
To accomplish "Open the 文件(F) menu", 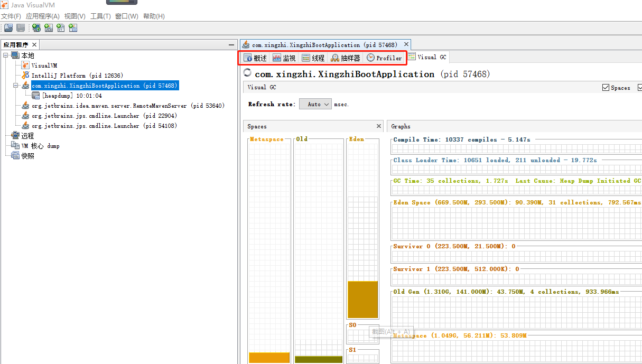I will point(11,16).
